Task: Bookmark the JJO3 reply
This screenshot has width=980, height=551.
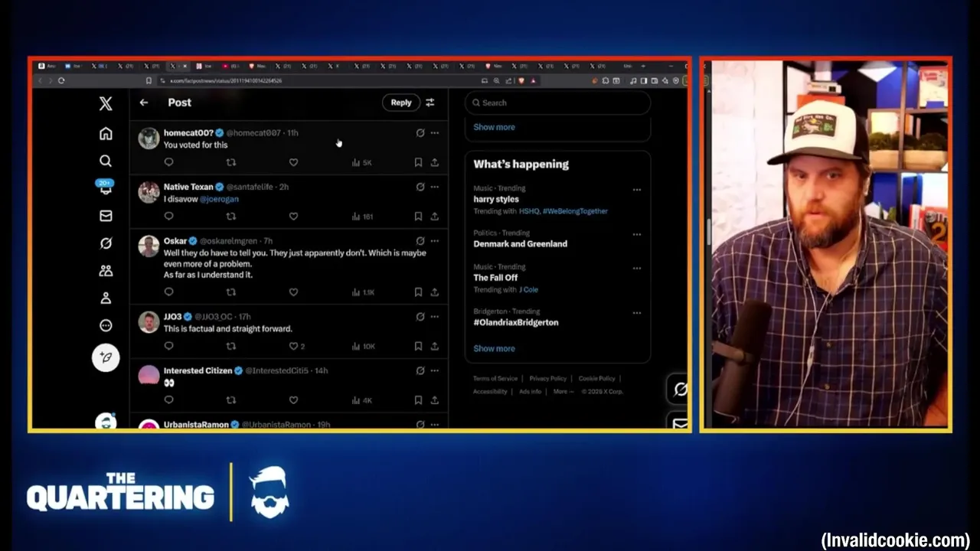Action: click(x=418, y=347)
